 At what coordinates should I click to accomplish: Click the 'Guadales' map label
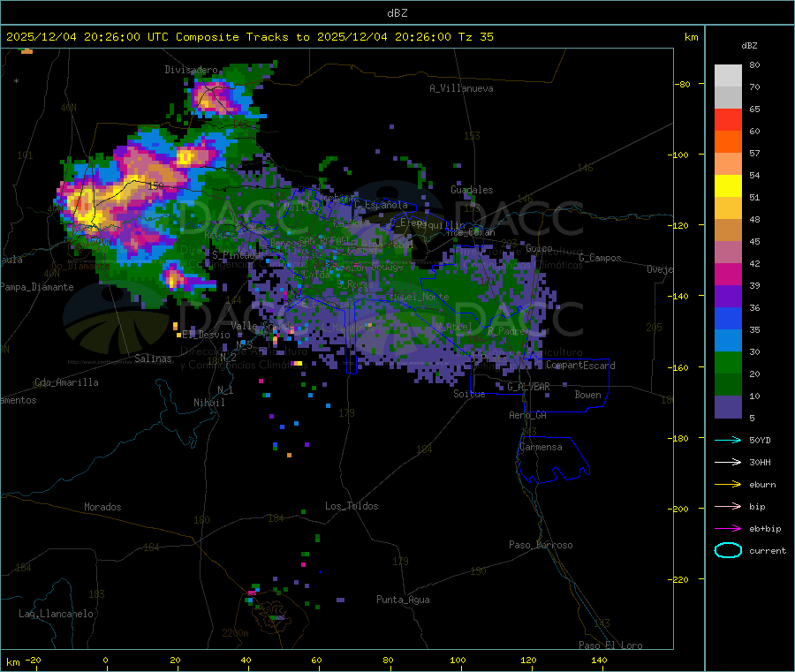(x=472, y=190)
